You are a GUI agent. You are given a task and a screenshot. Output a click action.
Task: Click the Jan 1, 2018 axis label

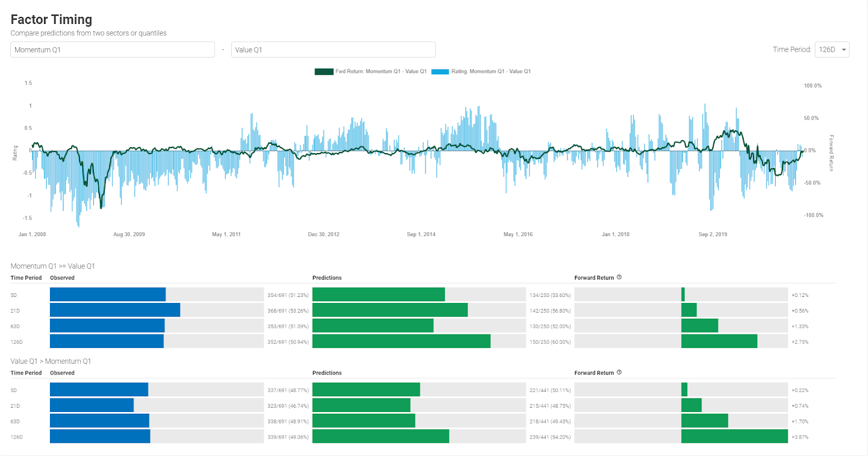[x=616, y=235]
